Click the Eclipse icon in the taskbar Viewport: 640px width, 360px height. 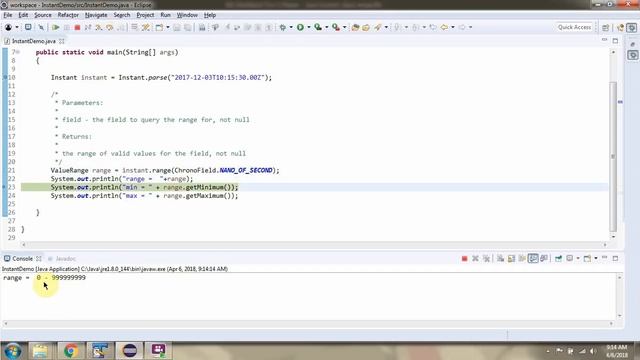[130, 351]
